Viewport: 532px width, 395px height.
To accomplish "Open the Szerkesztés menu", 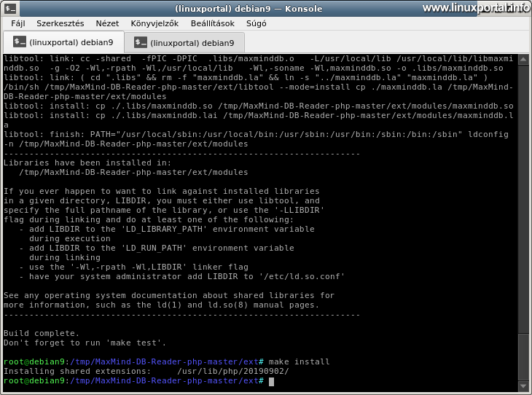I will (x=60, y=23).
